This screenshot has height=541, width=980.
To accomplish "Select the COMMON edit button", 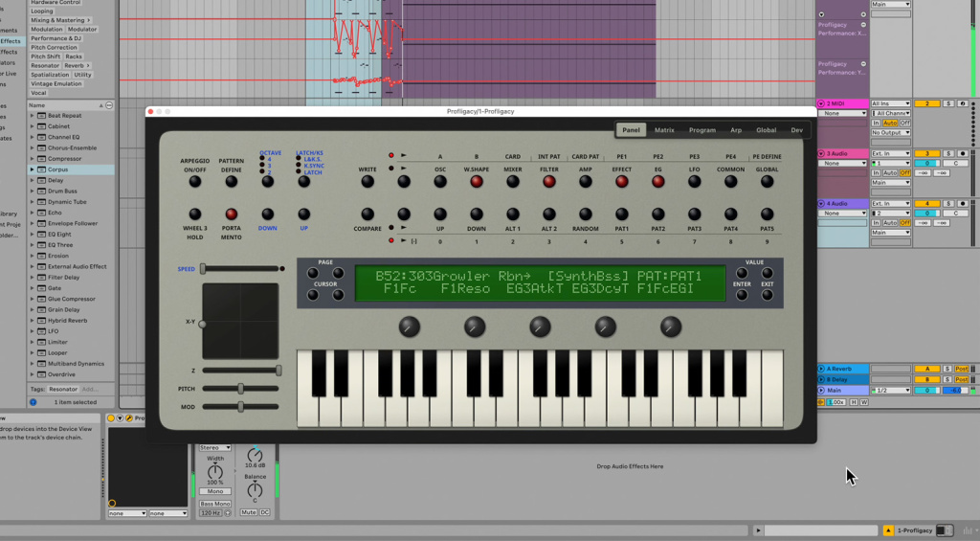I will 730,182.
